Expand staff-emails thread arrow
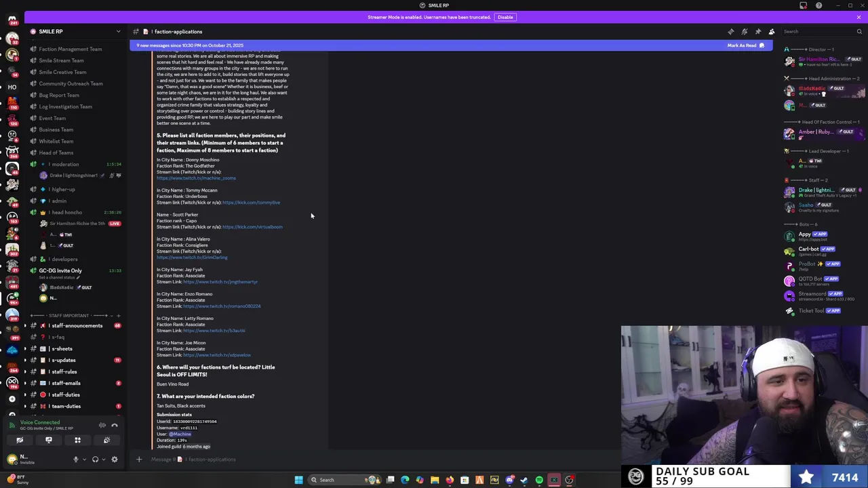The height and width of the screenshot is (488, 868). [x=25, y=384]
